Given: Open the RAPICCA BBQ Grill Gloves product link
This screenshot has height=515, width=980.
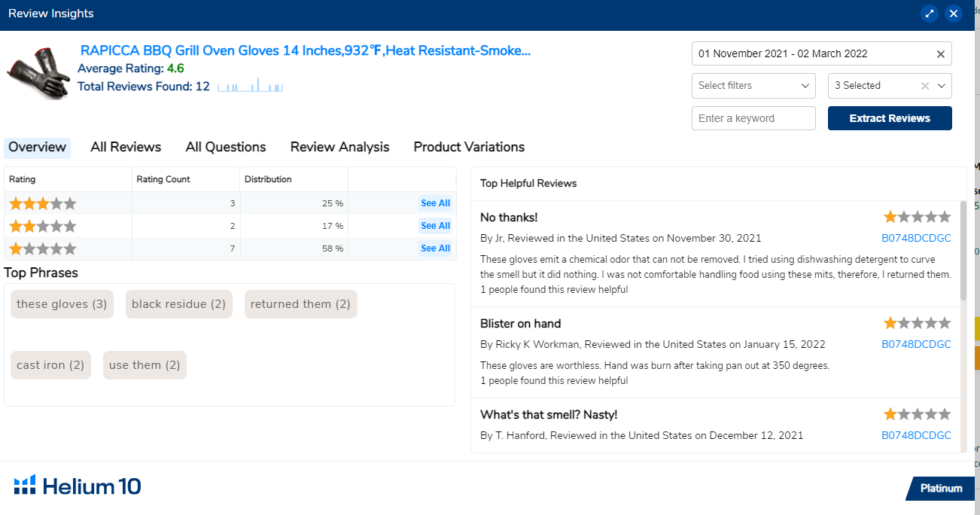Looking at the screenshot, I should (306, 51).
